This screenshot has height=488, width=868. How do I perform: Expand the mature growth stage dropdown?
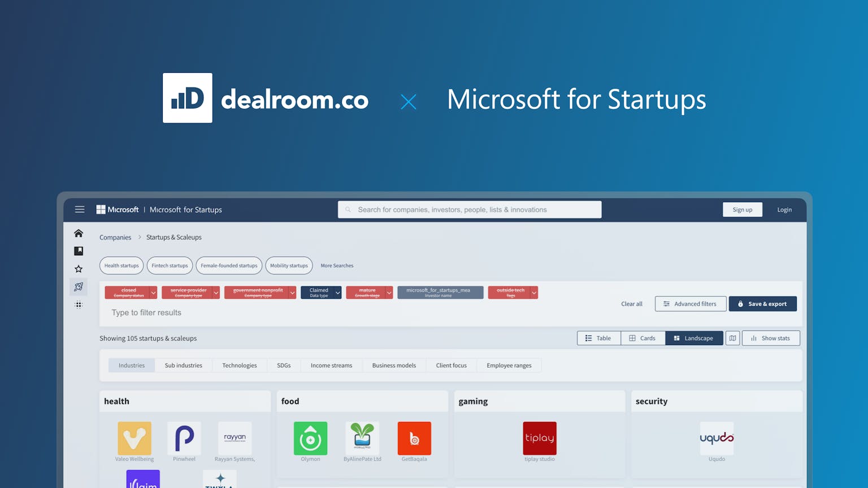point(389,293)
